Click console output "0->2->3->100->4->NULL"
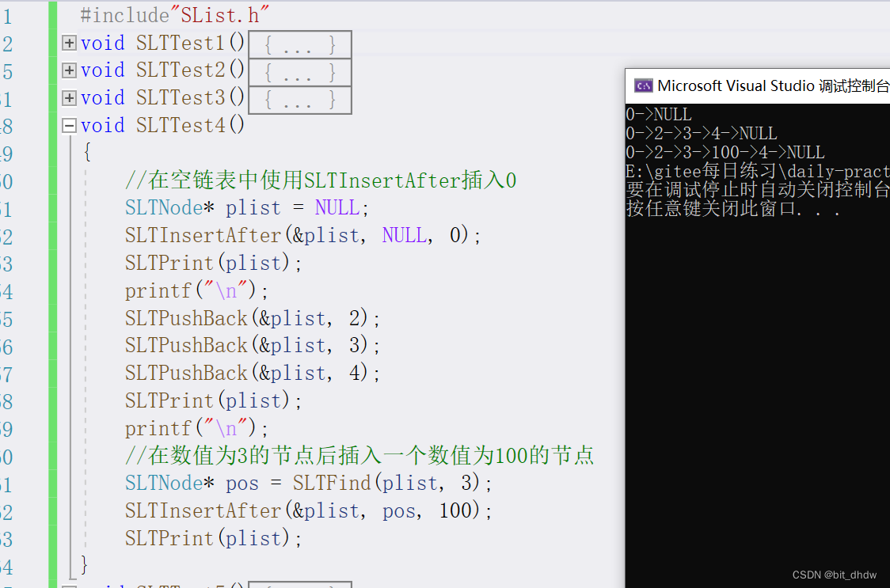The height and width of the screenshot is (588, 890). [725, 152]
